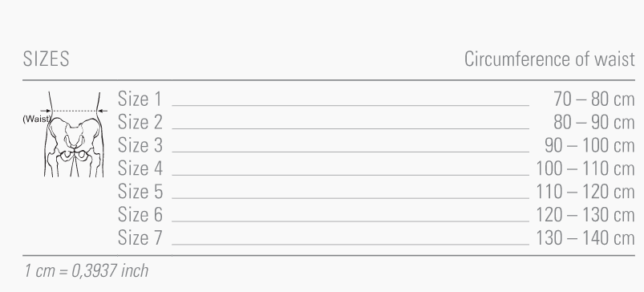Click the 100 – 110 cm value
The width and height of the screenshot is (644, 292).
[x=585, y=168]
